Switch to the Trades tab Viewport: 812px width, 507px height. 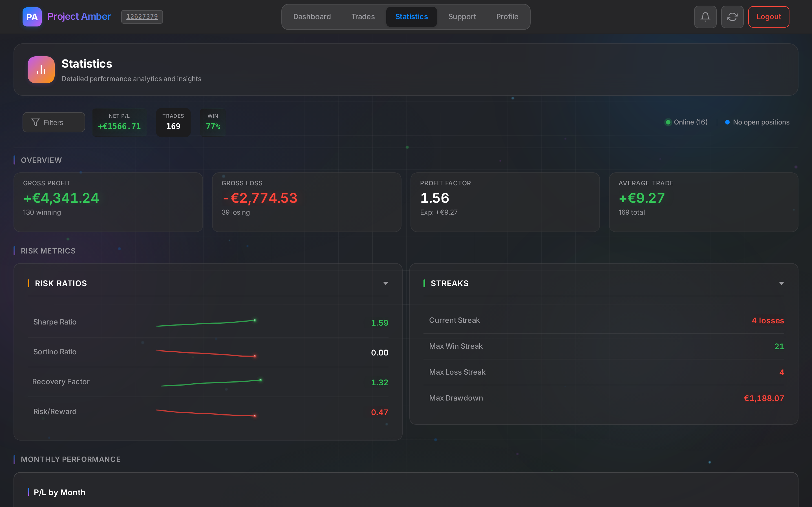(363, 16)
